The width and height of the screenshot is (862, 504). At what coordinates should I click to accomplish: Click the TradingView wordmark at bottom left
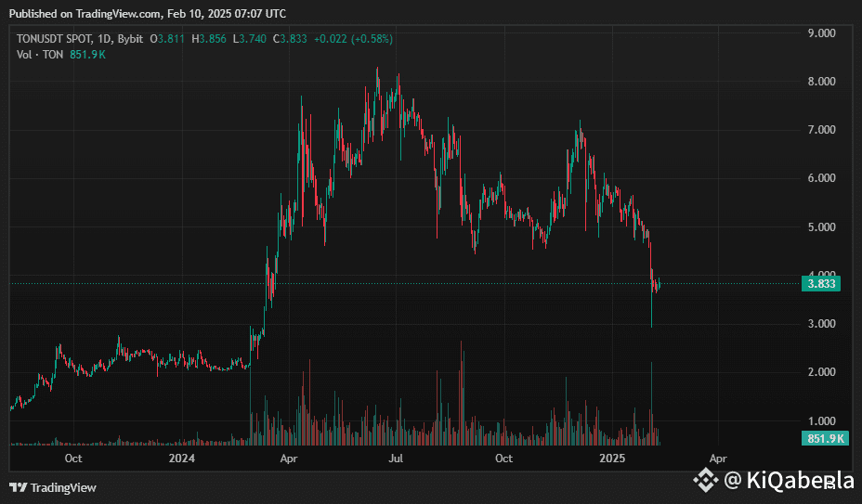(x=63, y=487)
